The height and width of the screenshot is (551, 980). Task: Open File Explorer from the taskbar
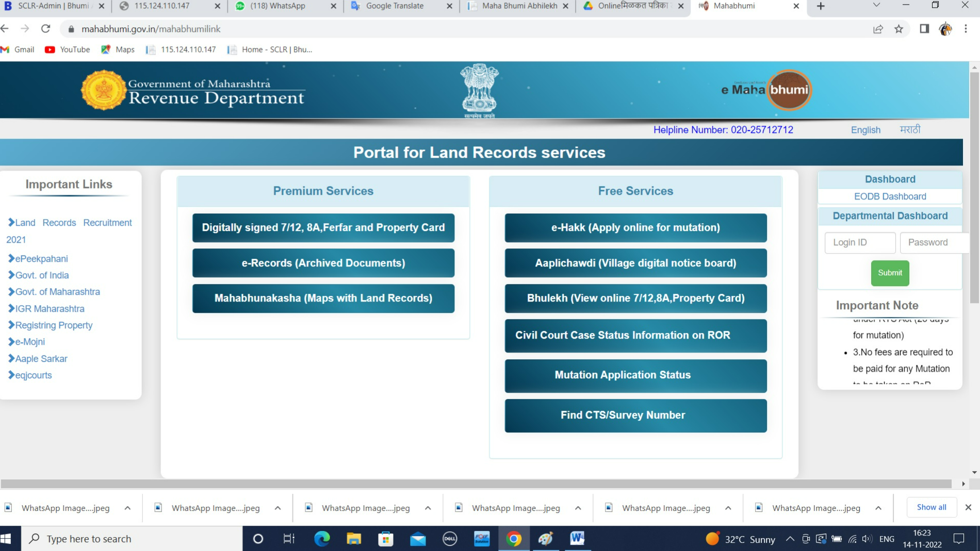pyautogui.click(x=354, y=539)
